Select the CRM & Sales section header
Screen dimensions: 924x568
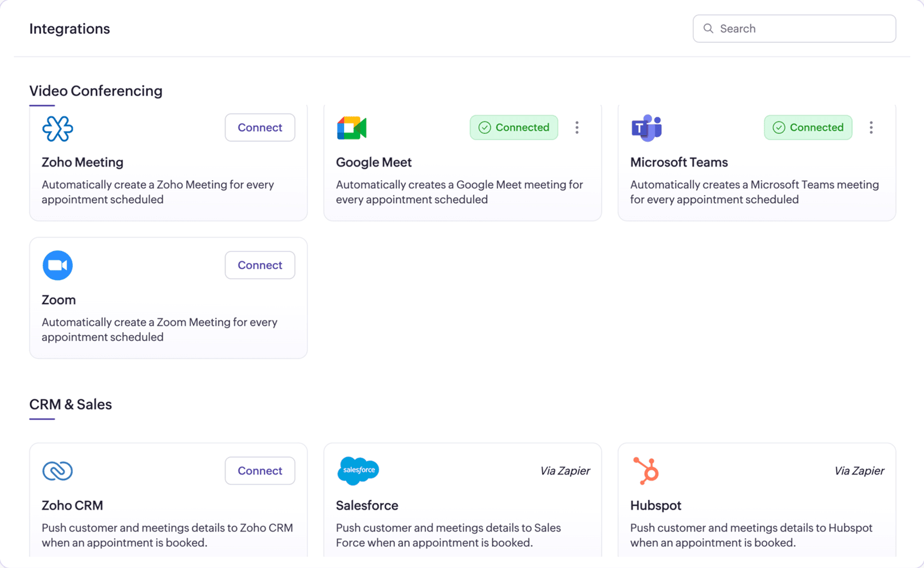point(70,404)
